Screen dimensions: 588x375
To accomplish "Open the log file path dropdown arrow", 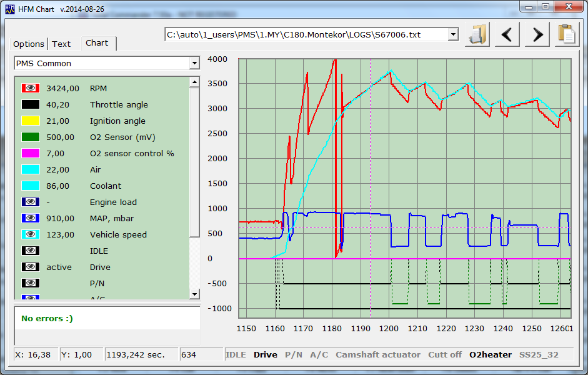I will (453, 34).
